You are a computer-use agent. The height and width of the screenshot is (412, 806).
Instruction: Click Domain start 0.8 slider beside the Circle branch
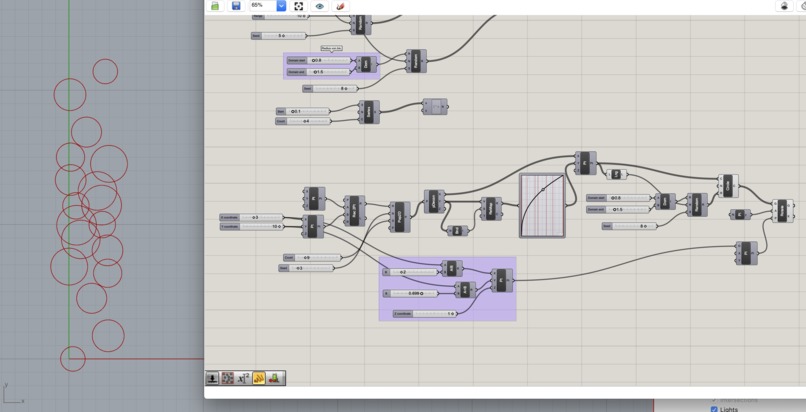[x=619, y=198]
